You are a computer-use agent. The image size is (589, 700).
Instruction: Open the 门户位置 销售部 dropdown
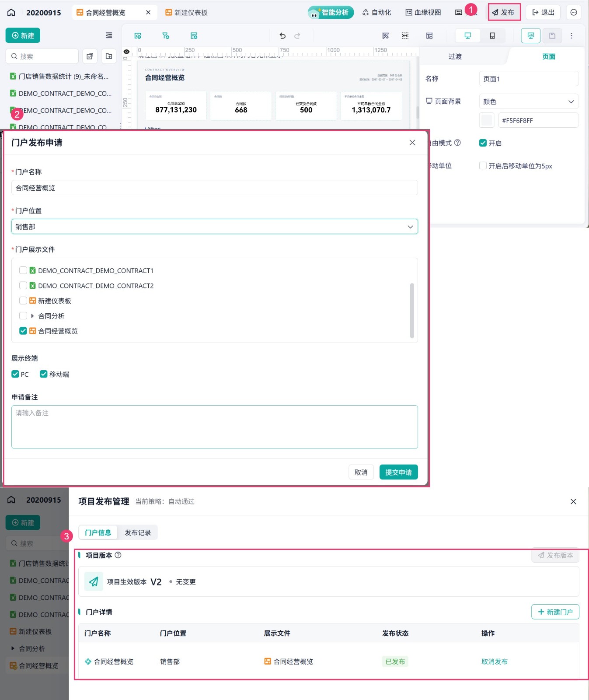tap(215, 227)
